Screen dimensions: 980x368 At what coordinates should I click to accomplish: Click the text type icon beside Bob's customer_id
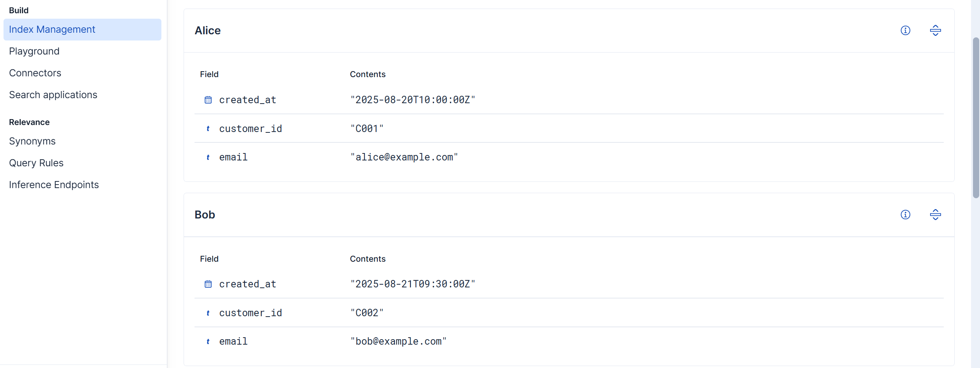pos(208,313)
